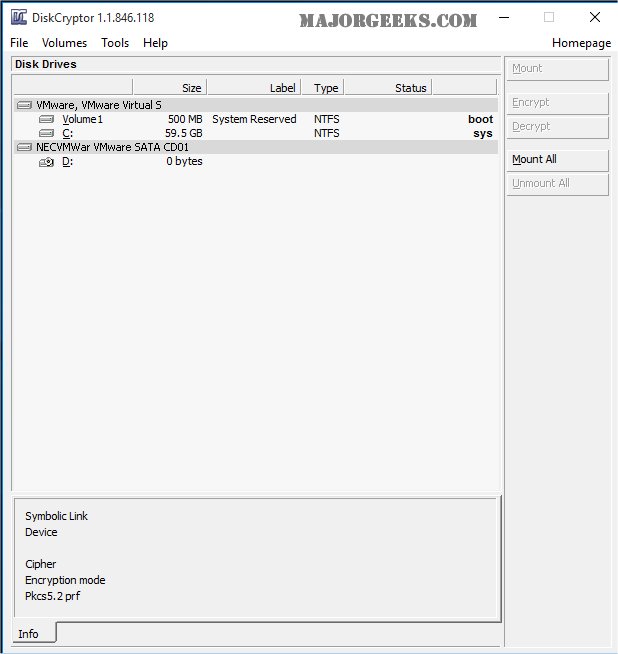Click the Label column header
Screen dimensions: 618x654
click(254, 88)
